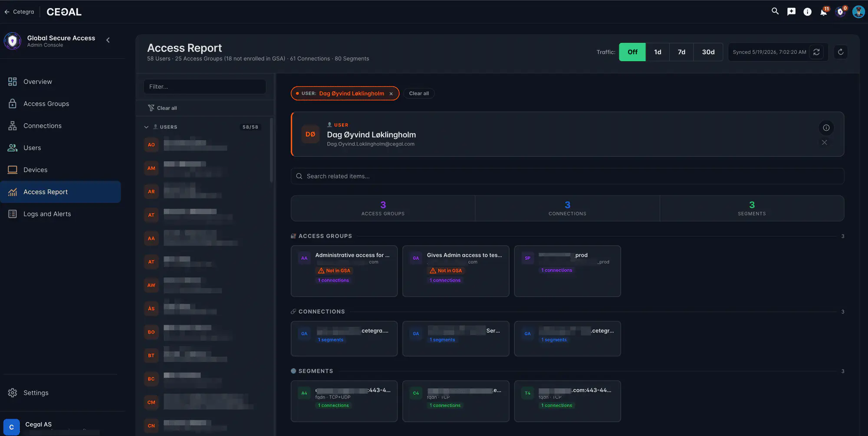
Task: Select the 3 Connections tab
Action: (x=567, y=208)
